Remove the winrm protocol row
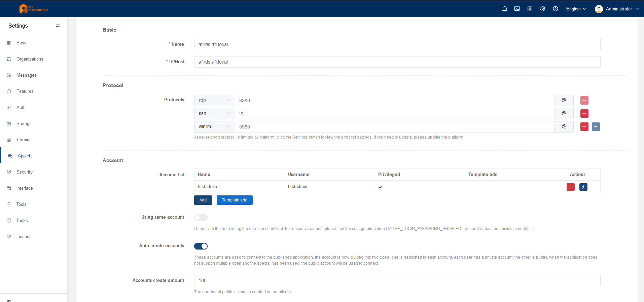This screenshot has width=644, height=302. (584, 126)
